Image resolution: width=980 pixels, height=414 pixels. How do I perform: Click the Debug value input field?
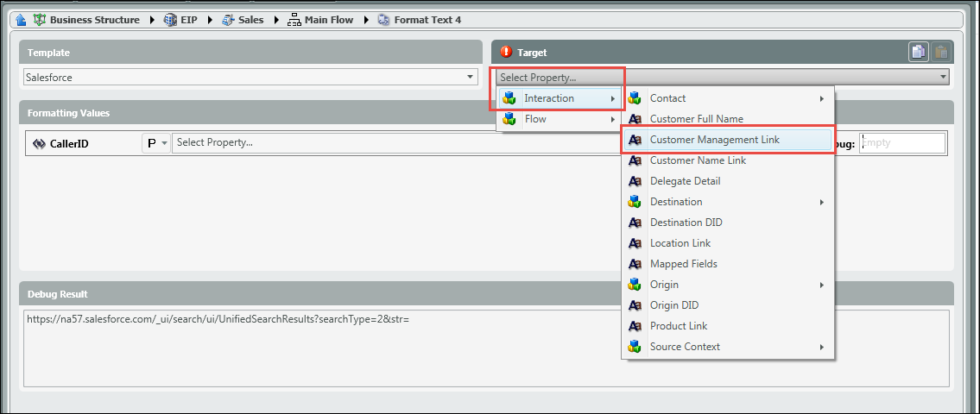[901, 143]
